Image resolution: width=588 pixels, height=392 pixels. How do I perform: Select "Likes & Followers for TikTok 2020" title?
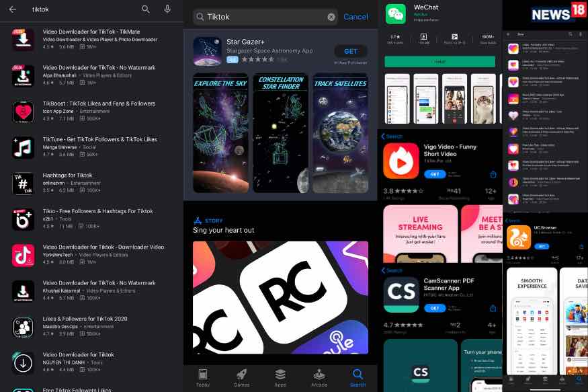click(x=85, y=319)
